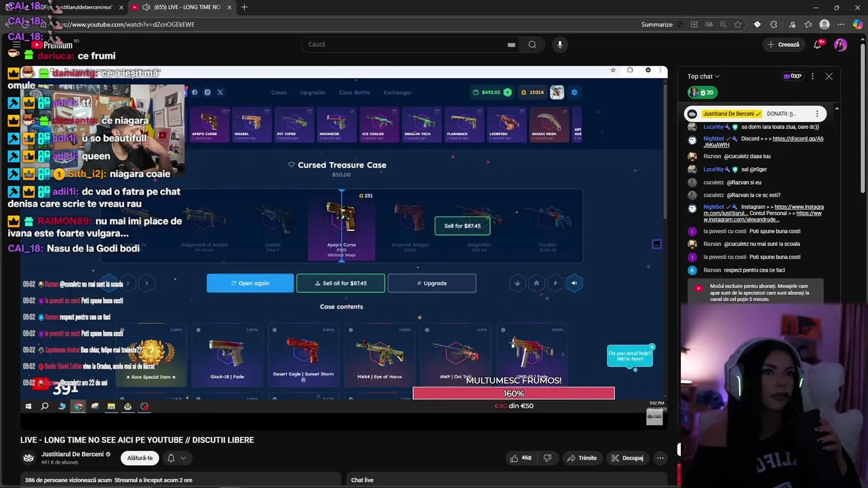This screenshot has height=488, width=868.
Task: Favorite Cursed Treasure Case via heart icon
Action: (292, 165)
